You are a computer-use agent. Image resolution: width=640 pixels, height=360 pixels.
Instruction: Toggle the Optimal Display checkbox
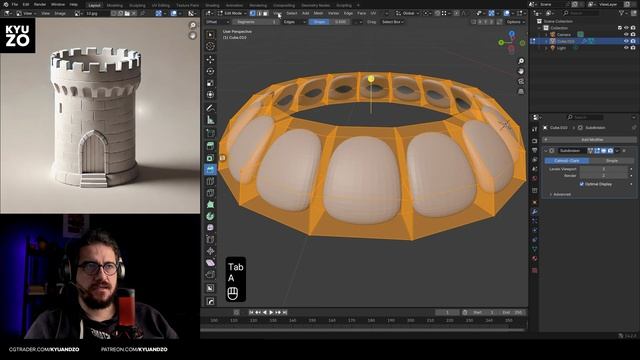pos(582,184)
